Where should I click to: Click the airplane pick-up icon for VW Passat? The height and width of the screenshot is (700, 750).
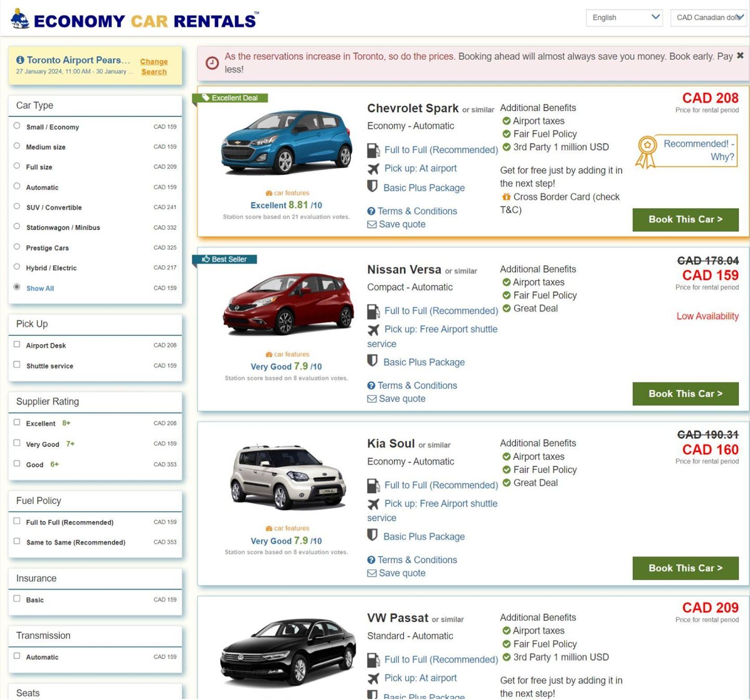373,679
